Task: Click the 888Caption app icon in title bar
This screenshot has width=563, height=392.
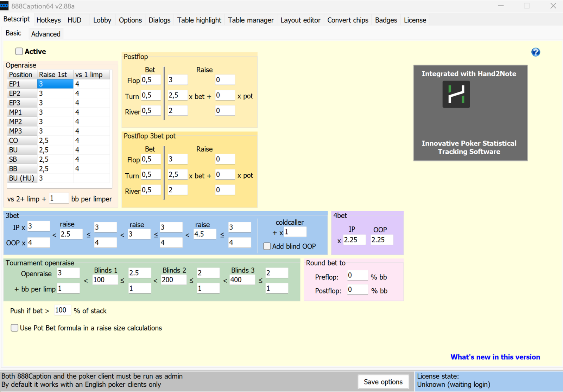Action: pos(4,6)
